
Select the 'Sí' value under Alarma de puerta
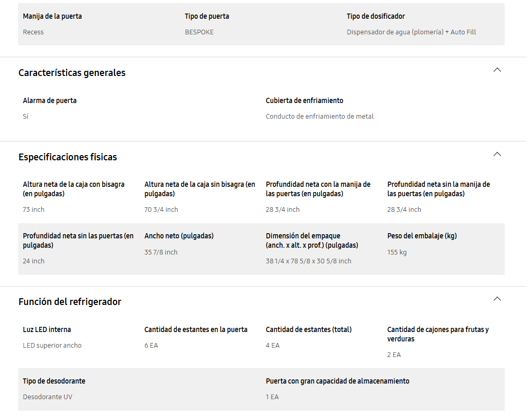(x=26, y=117)
